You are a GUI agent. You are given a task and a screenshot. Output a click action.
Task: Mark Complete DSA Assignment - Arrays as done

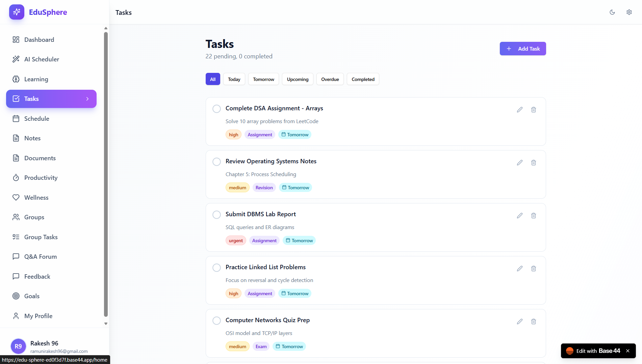pos(216,109)
